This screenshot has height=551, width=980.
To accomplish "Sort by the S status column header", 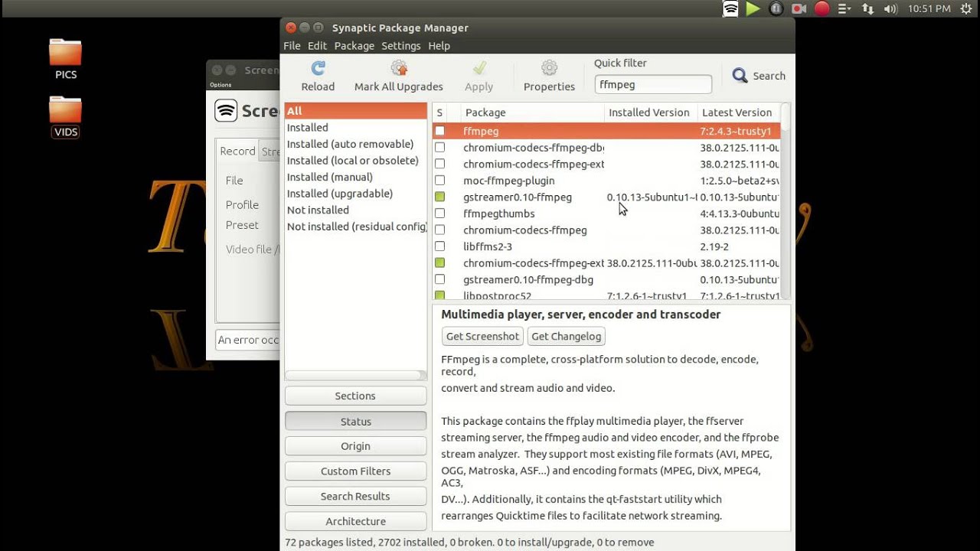I will pyautogui.click(x=439, y=112).
